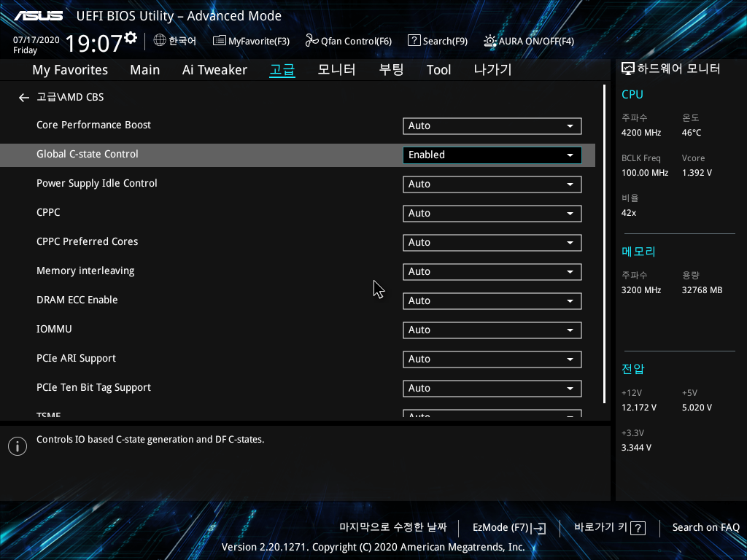Select PCIe Ten Bit Tag Support label
Viewport: 747px width, 560px height.
point(93,388)
